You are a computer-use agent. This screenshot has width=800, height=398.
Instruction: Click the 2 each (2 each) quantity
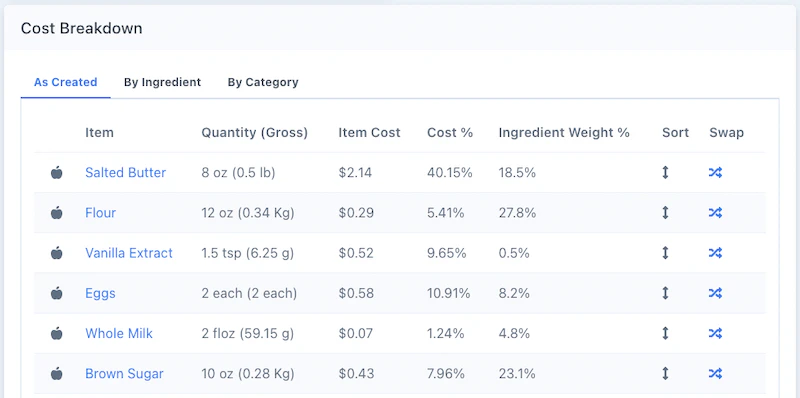[x=249, y=293]
